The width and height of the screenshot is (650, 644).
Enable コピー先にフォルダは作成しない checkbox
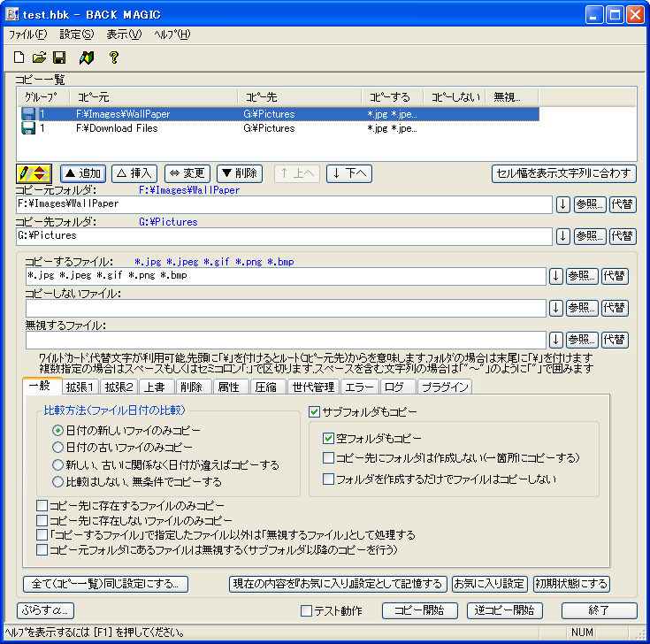tap(328, 458)
